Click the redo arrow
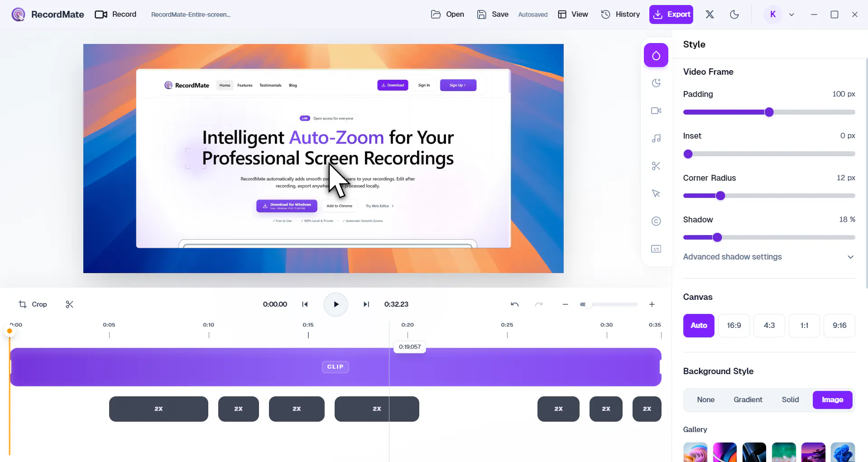 coord(539,304)
